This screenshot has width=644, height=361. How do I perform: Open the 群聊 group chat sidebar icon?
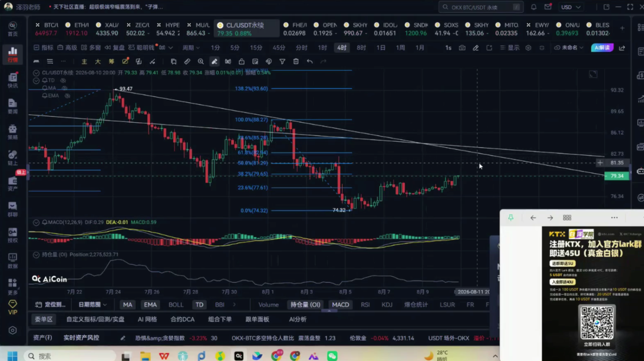click(12, 209)
